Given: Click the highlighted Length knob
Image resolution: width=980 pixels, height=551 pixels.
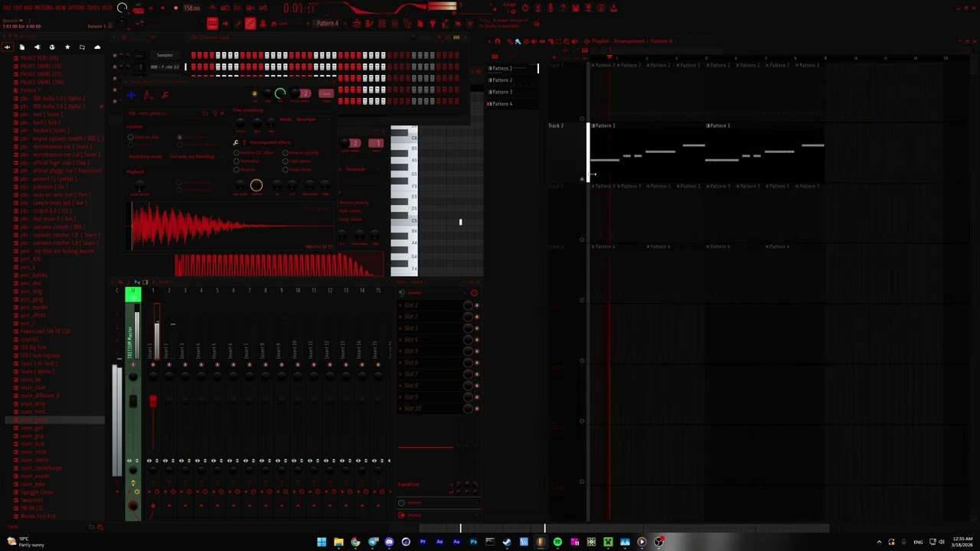Looking at the screenshot, I should 256,185.
